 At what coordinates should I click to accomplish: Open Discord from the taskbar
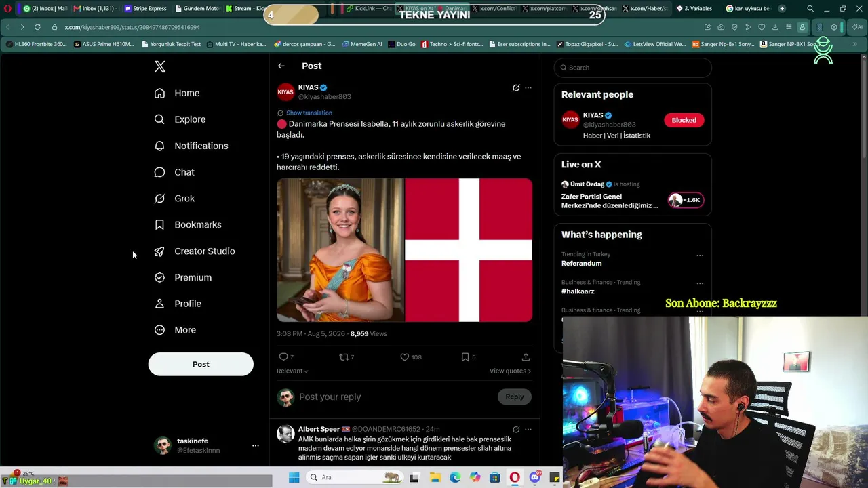[535, 477]
